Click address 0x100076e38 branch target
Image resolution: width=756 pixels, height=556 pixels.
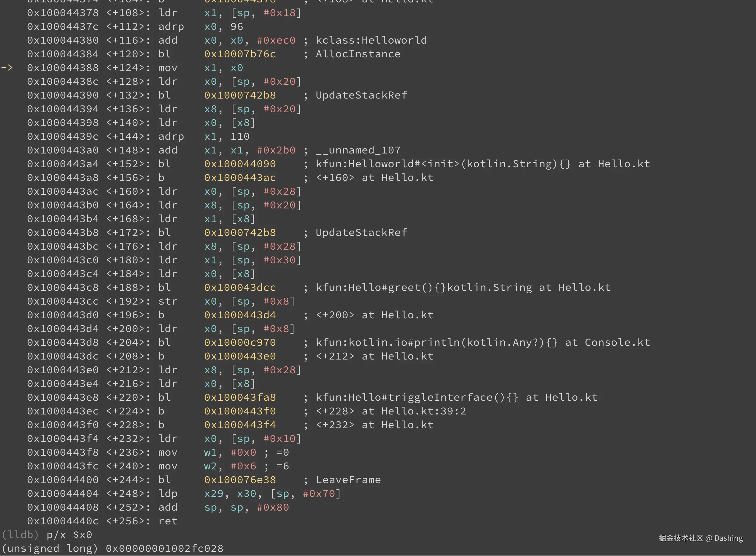pyautogui.click(x=240, y=480)
